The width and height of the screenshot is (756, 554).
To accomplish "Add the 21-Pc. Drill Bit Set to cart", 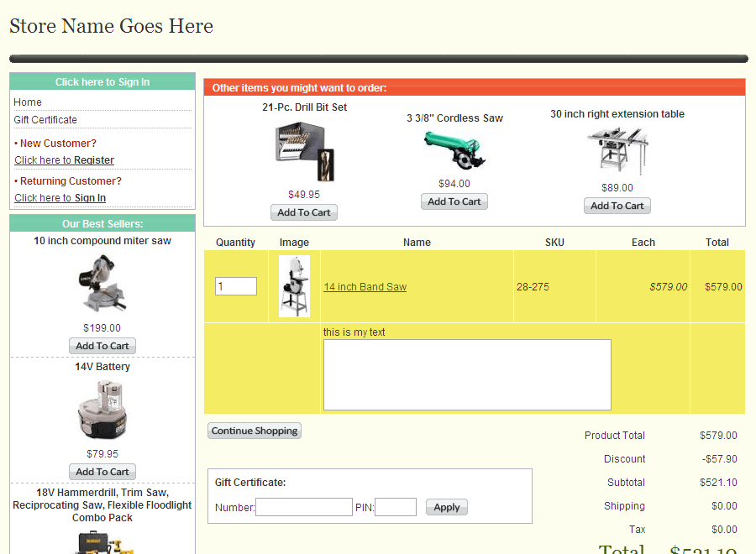I will coord(304,212).
